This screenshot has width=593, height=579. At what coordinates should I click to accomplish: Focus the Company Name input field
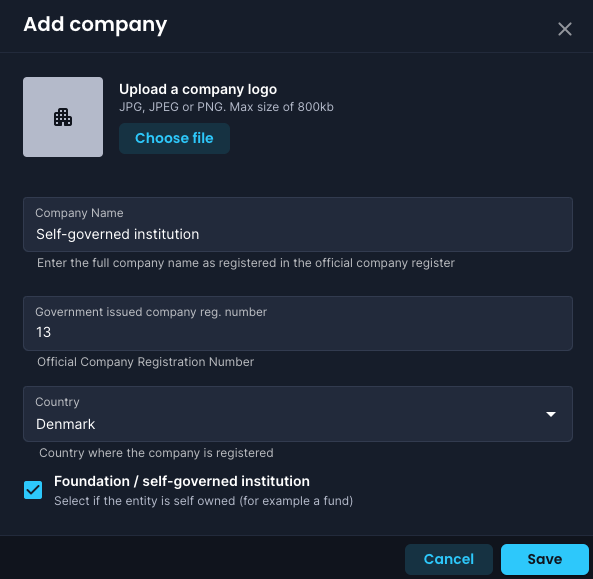[x=298, y=225]
